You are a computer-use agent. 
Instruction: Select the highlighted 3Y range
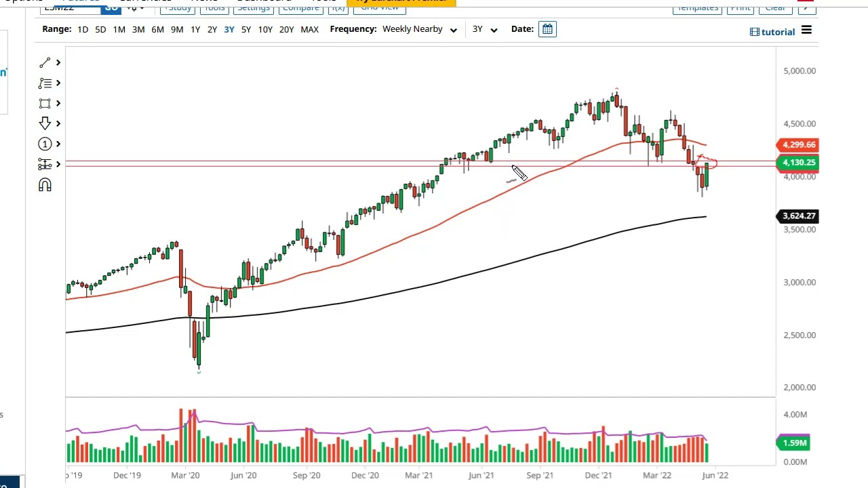(x=229, y=29)
